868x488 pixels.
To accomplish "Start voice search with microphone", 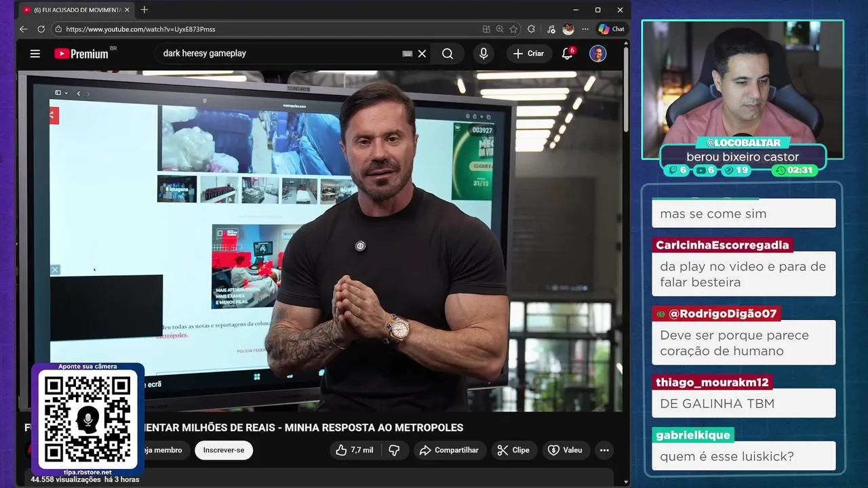I will 484,54.
